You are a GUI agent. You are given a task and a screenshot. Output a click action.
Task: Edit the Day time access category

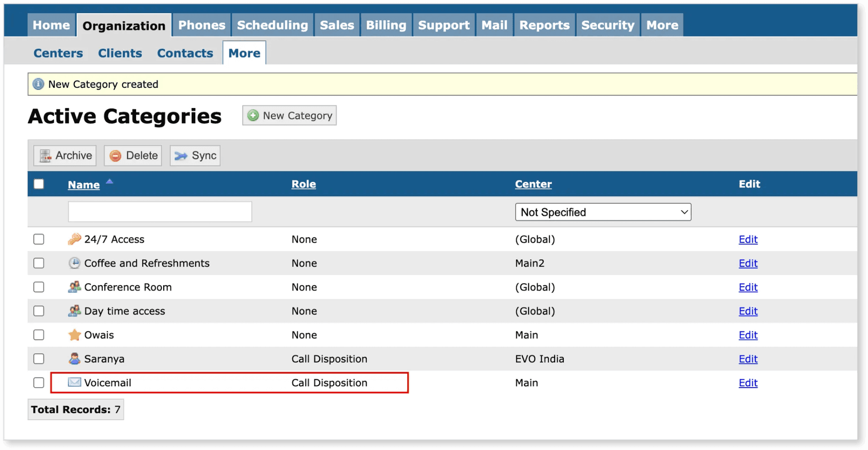[x=748, y=311]
